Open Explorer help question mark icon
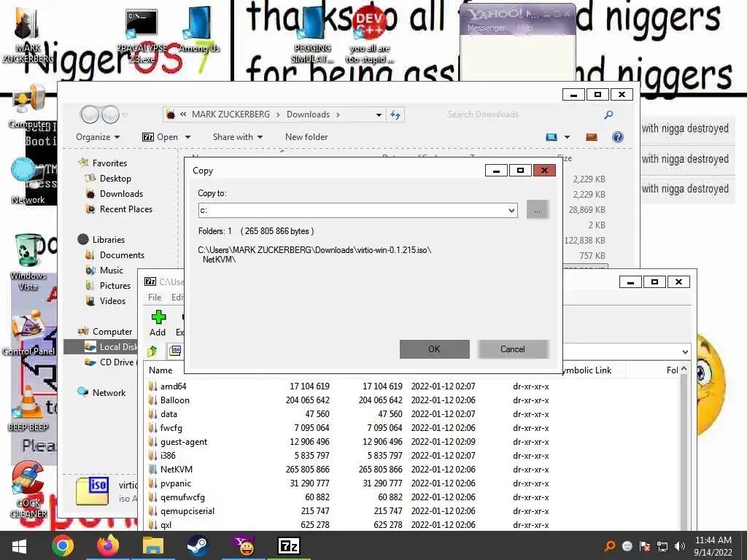This screenshot has height=560, width=747. pos(617,137)
